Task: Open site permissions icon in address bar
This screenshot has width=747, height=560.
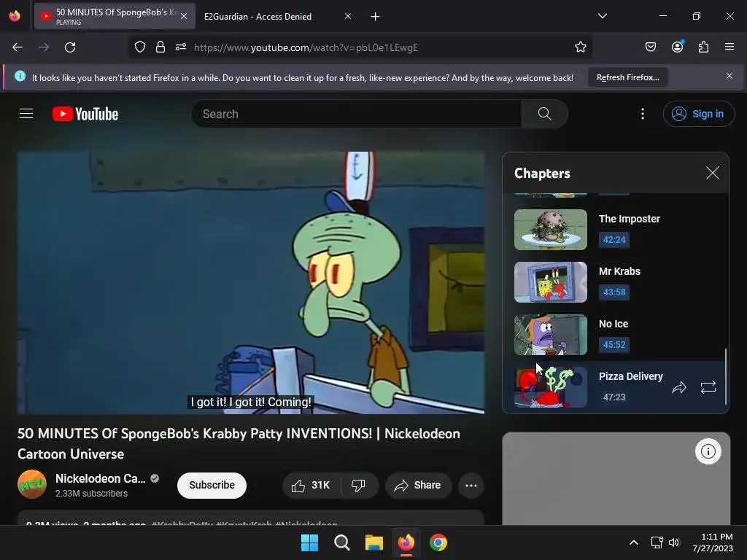Action: [x=181, y=47]
